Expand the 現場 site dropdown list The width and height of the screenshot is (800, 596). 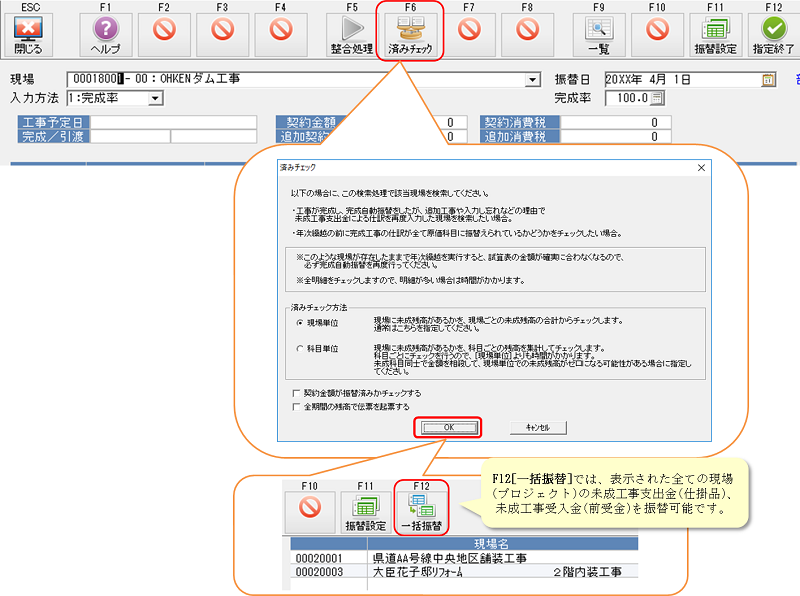click(x=532, y=79)
